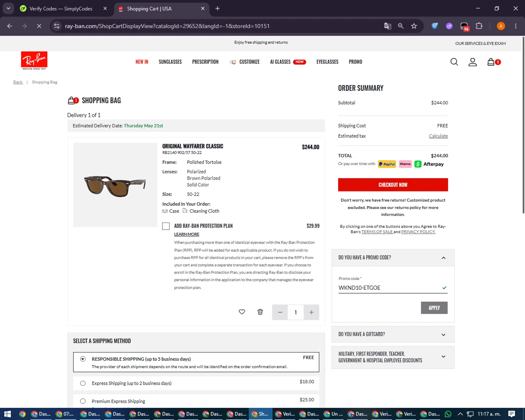Open the extensions puzzle icon
Image resolution: width=525 pixels, height=420 pixels.
click(479, 26)
